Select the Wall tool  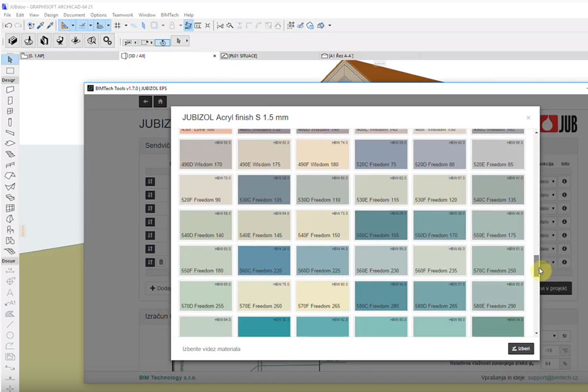click(10, 90)
